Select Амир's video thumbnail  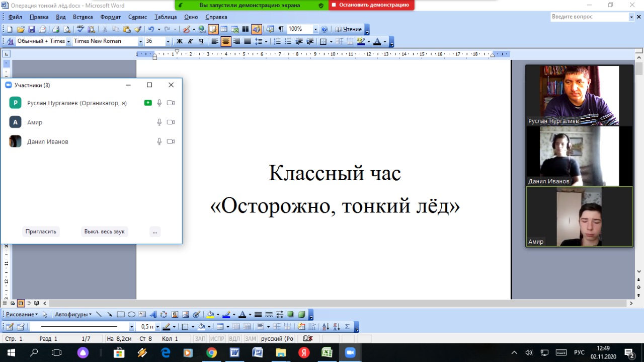[579, 216]
